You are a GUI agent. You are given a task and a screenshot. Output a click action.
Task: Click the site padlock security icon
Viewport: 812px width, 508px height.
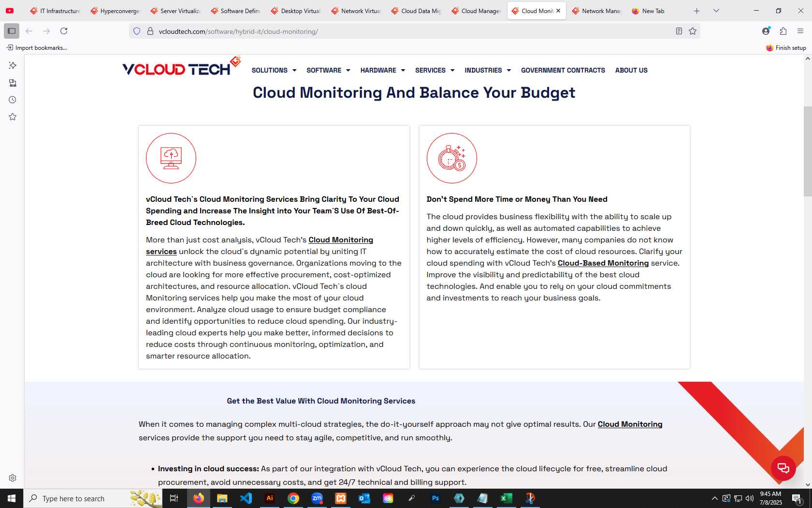[x=150, y=31]
